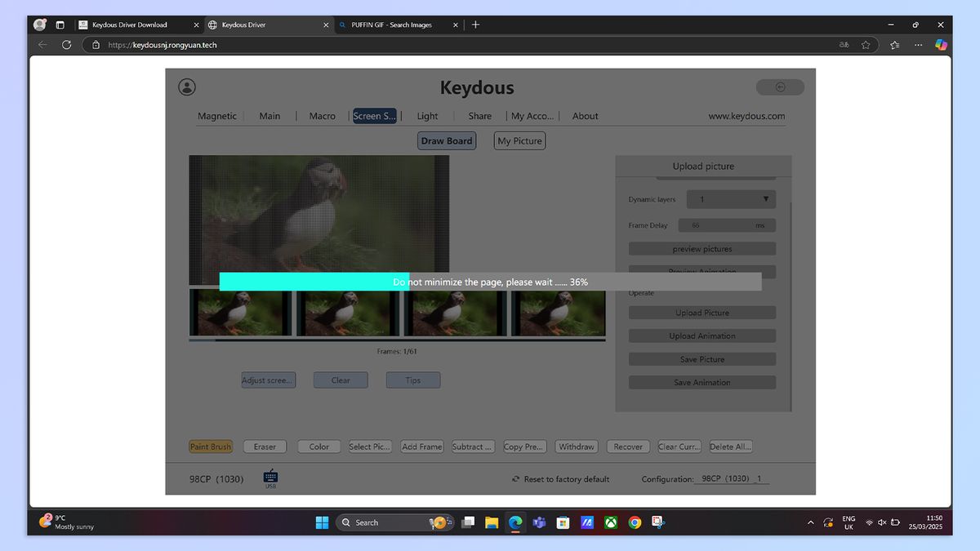Click the back arrow button in Keydous header
This screenshot has height=551, width=980.
(x=780, y=87)
